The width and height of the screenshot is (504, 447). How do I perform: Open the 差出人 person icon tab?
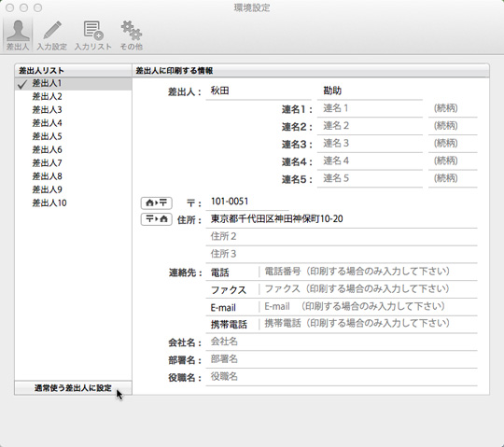18,35
